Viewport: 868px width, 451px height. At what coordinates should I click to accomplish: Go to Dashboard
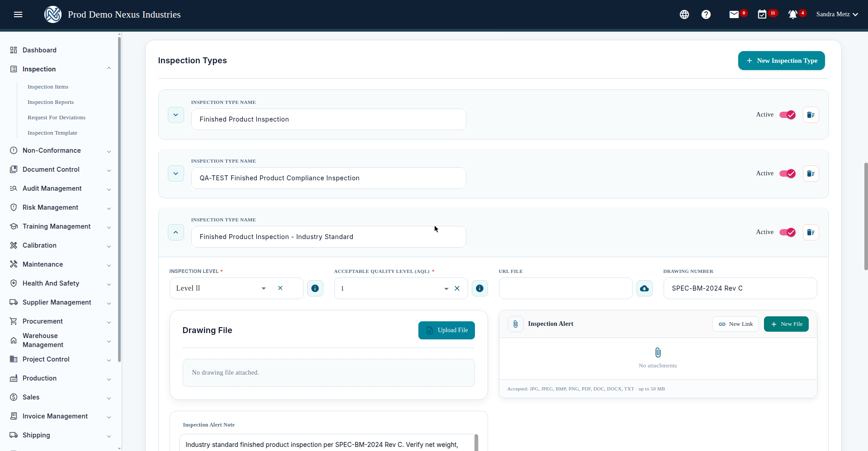coord(39,50)
